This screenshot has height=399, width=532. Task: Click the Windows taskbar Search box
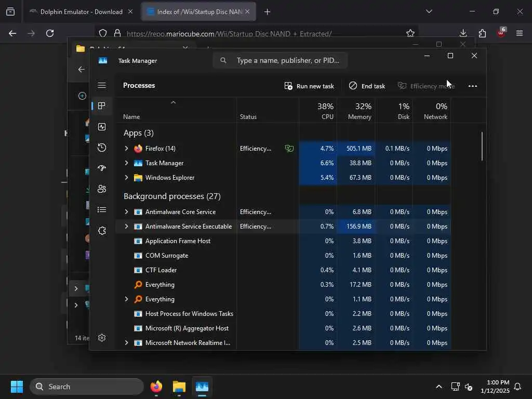[x=87, y=387]
